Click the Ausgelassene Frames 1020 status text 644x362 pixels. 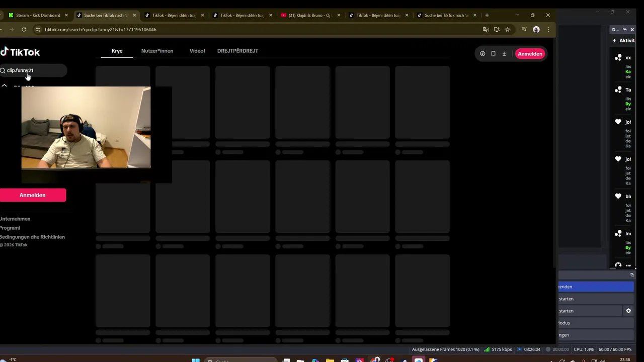pos(446,349)
